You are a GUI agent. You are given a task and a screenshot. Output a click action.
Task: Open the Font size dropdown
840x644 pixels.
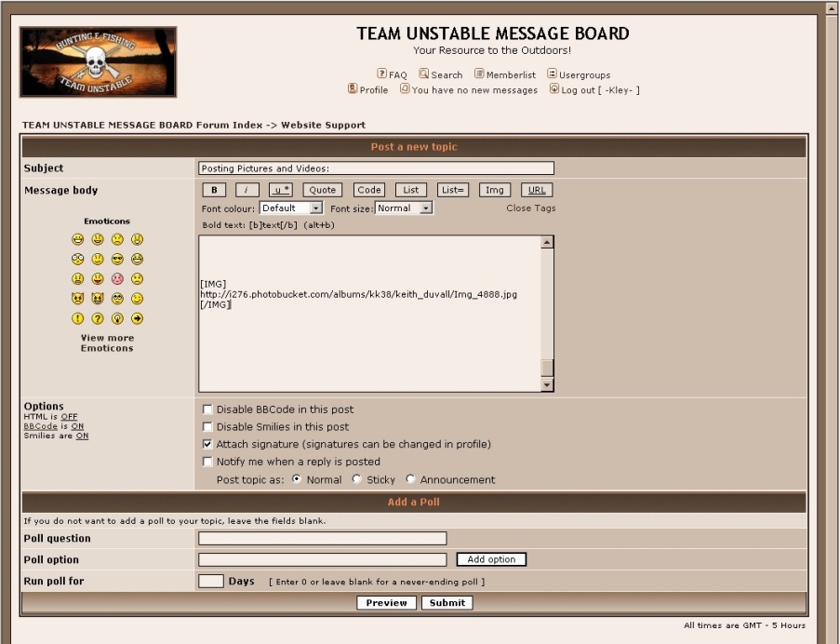tap(405, 208)
